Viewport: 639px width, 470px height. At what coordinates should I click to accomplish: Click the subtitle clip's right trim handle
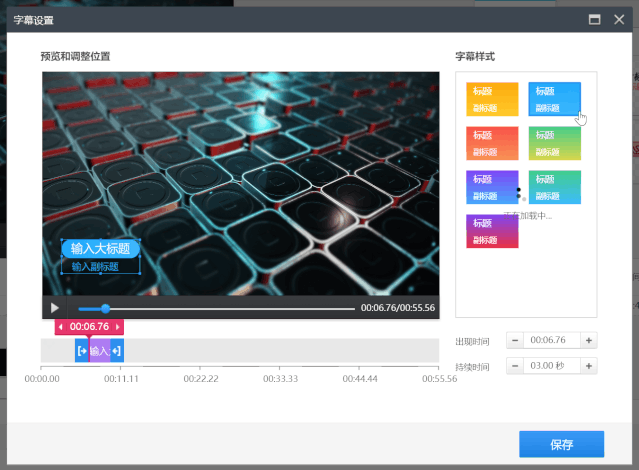(x=117, y=351)
